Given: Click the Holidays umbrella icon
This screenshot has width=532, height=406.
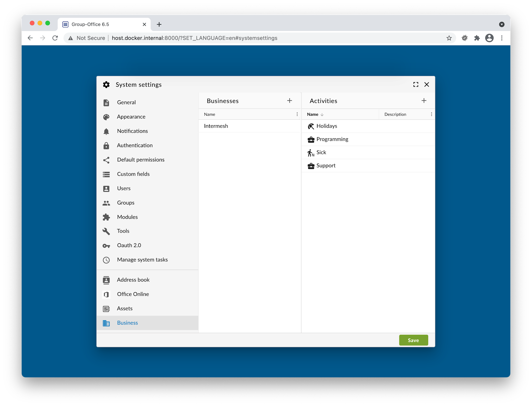Looking at the screenshot, I should (x=311, y=126).
